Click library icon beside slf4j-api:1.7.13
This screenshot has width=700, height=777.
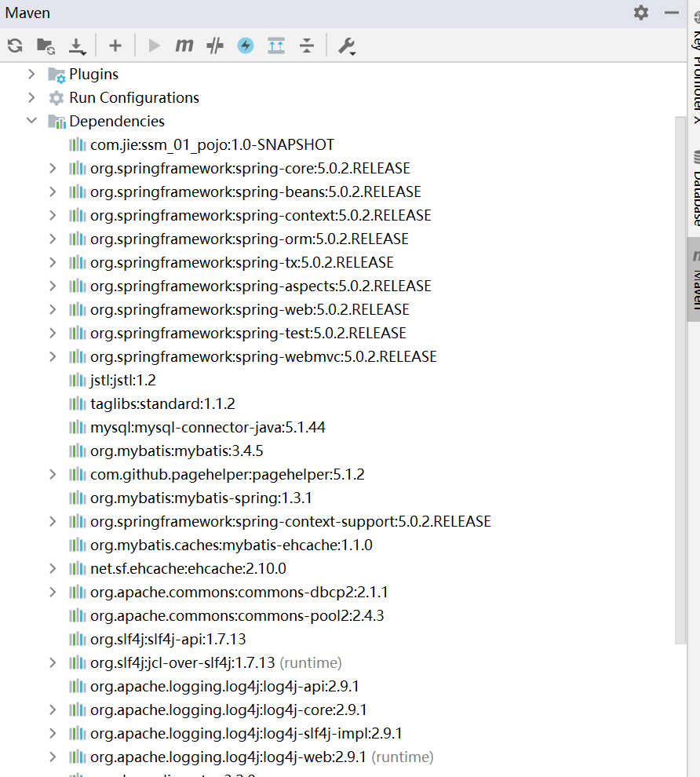tap(77, 639)
